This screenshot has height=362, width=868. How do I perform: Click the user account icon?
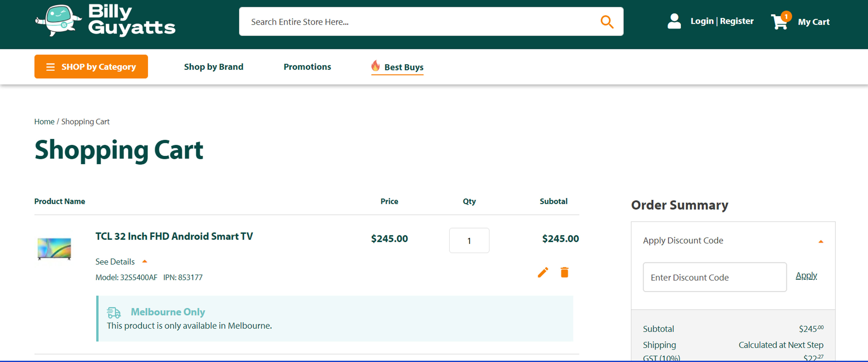674,21
